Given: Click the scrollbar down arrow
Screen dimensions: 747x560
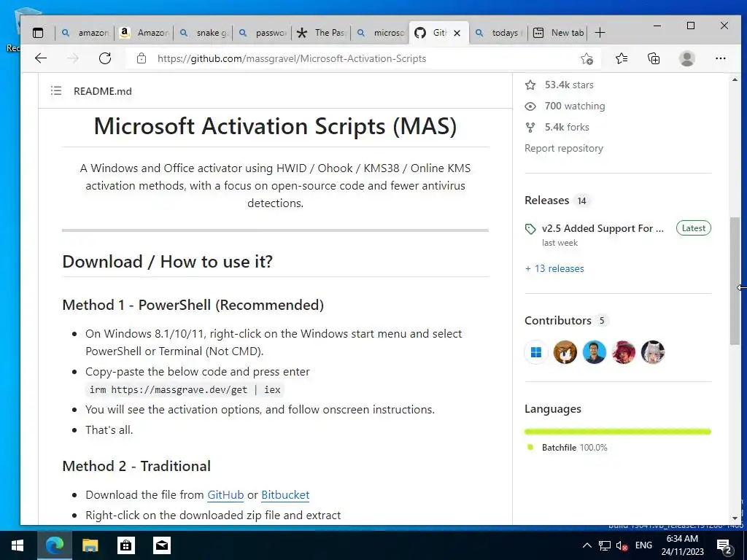Looking at the screenshot, I should [735, 518].
